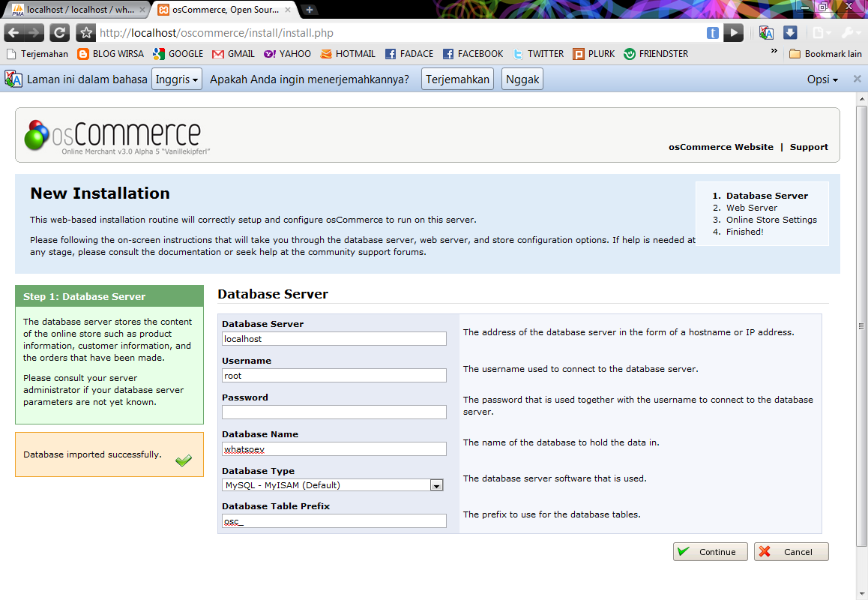Click the blue 't' extension icon
The width and height of the screenshot is (868, 600).
click(x=712, y=33)
